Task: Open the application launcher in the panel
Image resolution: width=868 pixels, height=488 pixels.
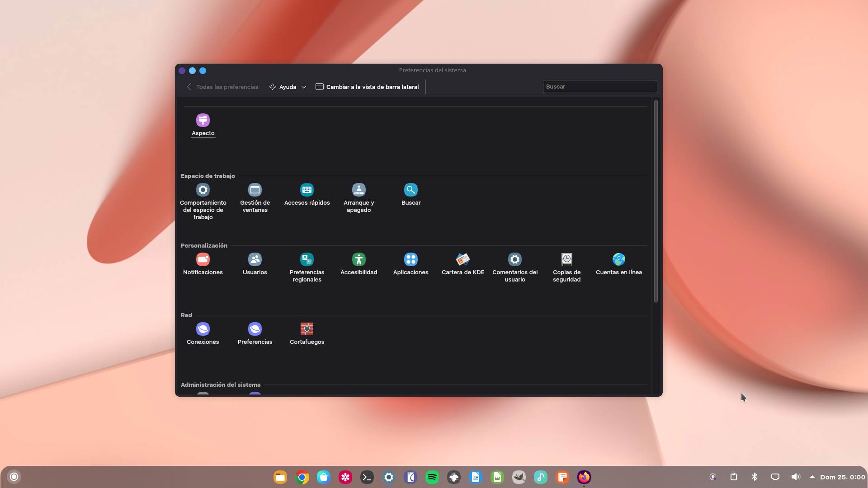Action: 14,477
